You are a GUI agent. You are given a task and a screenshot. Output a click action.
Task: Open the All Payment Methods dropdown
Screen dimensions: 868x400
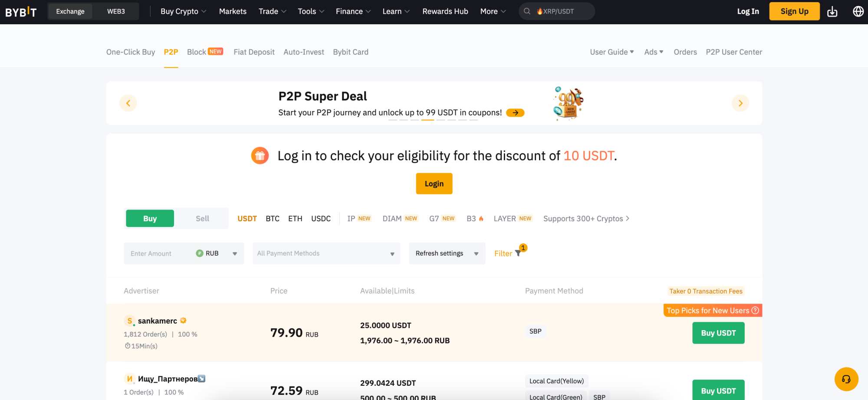pos(325,253)
